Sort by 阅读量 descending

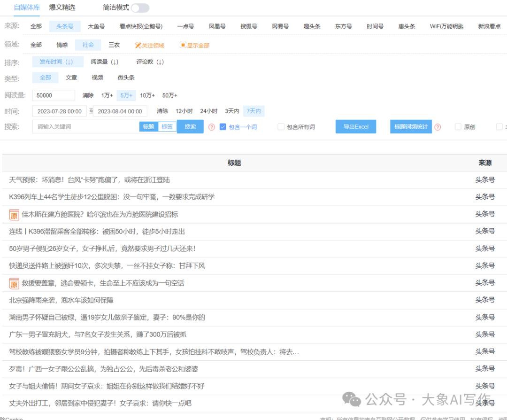tap(104, 62)
